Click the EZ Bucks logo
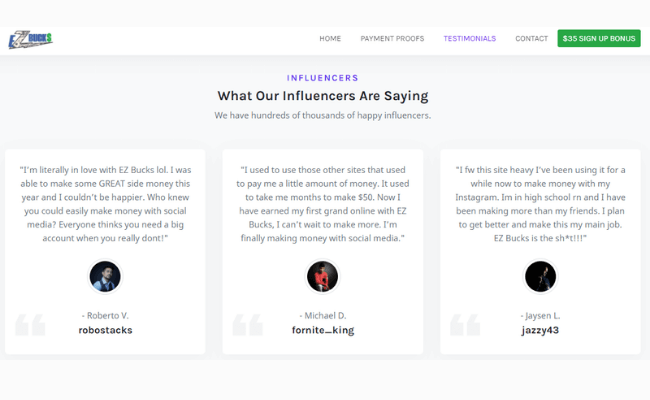 coord(30,40)
